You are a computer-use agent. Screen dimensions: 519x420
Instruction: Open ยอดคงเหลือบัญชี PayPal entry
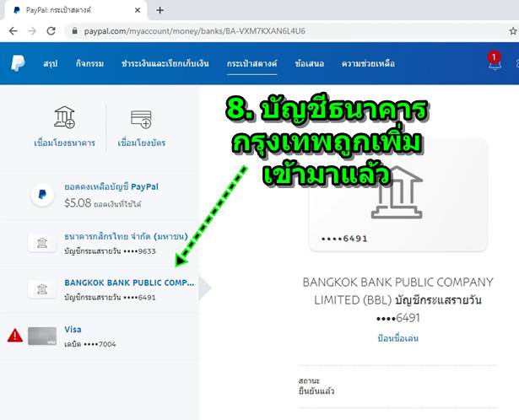click(x=100, y=195)
